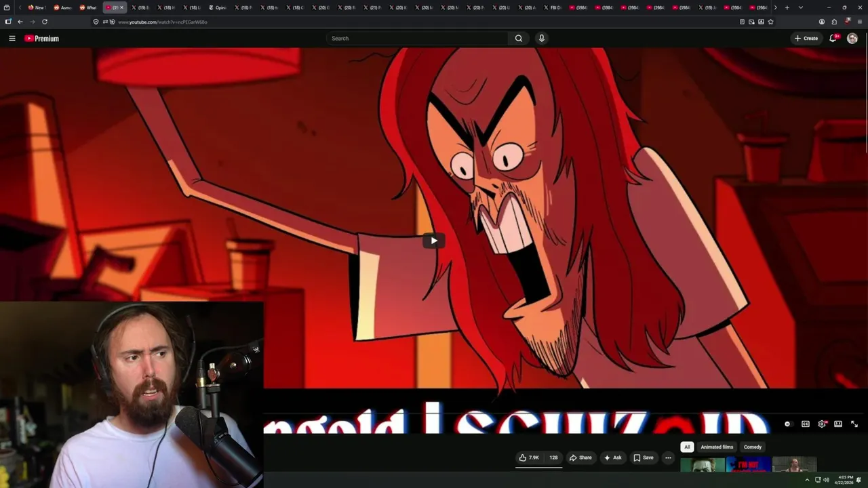
Task: Switch to theater mode
Action: coord(838,424)
